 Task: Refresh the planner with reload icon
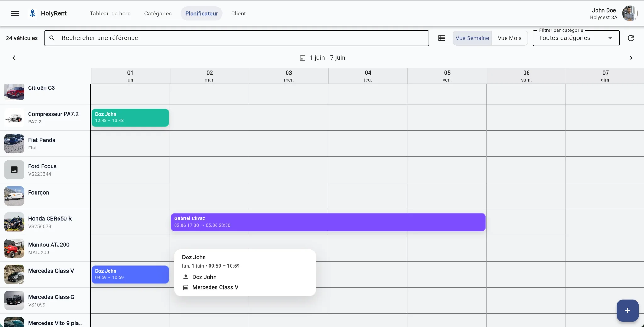tap(631, 38)
